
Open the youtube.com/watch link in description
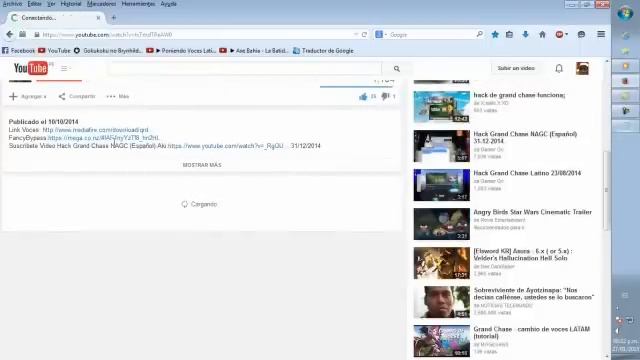225,146
